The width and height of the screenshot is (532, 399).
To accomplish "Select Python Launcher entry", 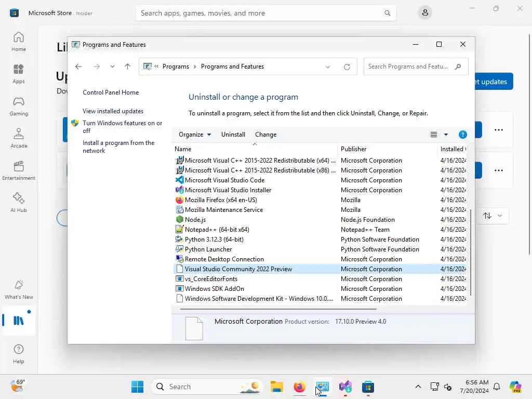I will [x=320, y=249].
